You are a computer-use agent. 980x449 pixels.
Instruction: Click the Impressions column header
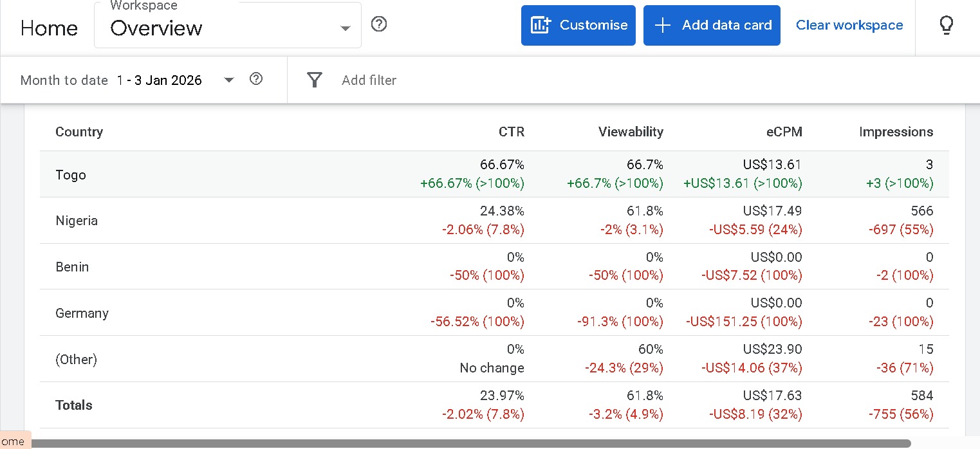896,132
